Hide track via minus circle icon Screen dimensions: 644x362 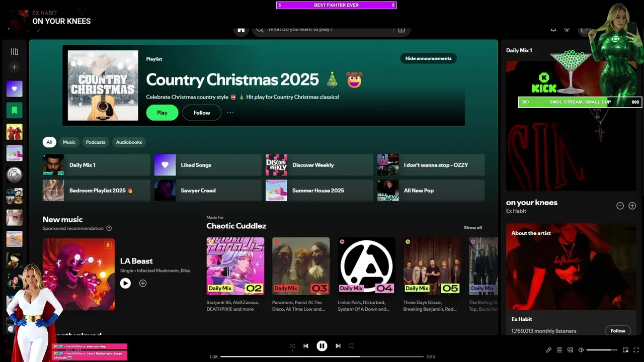coord(620,206)
